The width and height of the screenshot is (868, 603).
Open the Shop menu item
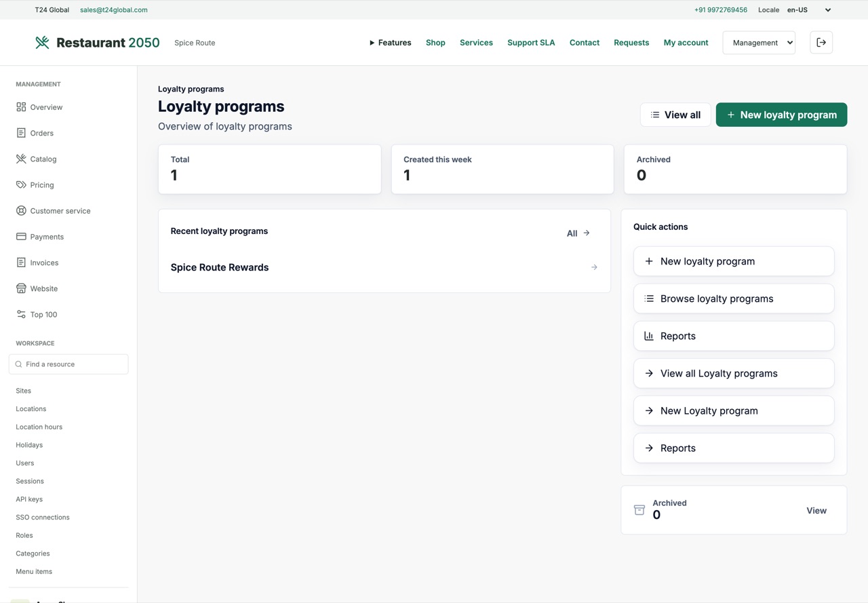coord(435,43)
